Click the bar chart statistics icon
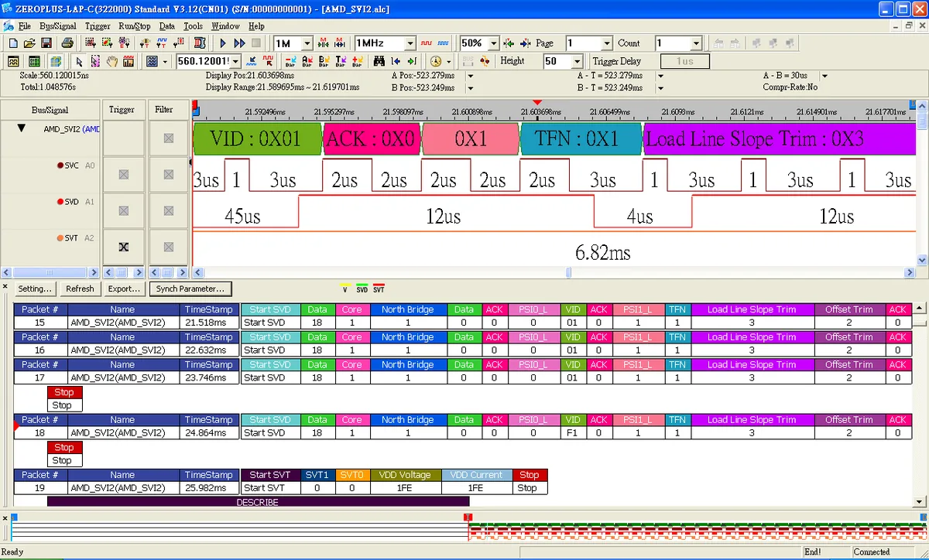 129,61
